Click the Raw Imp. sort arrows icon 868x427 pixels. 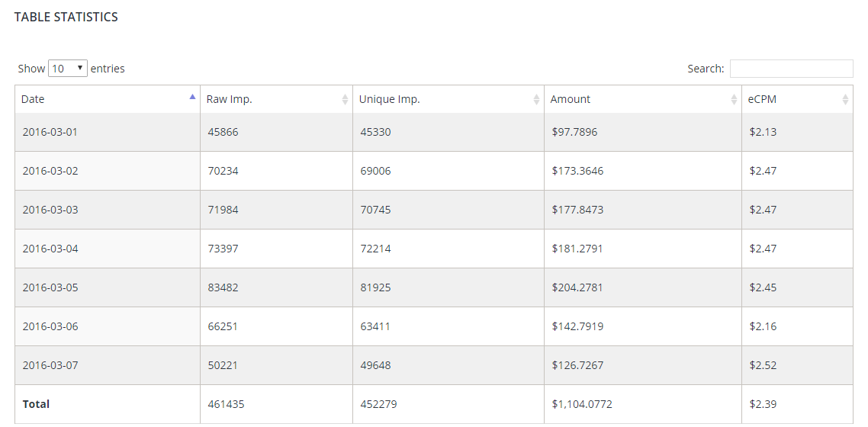click(x=346, y=99)
